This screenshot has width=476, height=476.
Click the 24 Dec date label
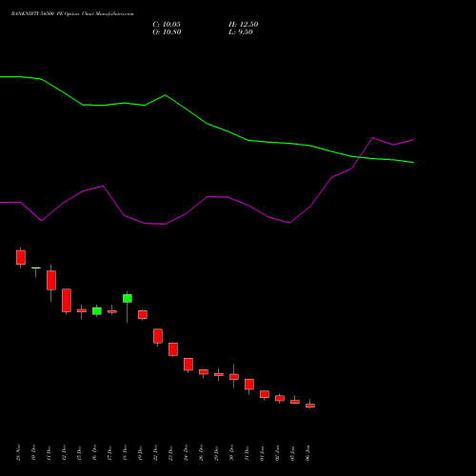point(186,453)
